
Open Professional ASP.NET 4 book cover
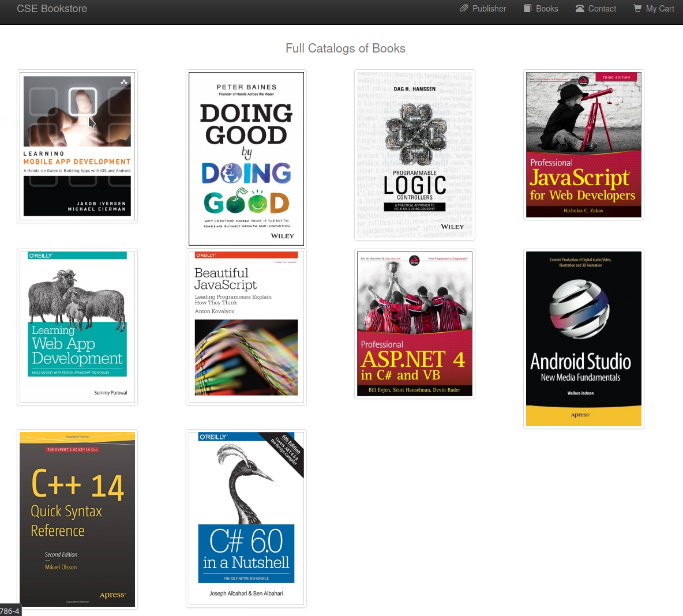coord(415,324)
